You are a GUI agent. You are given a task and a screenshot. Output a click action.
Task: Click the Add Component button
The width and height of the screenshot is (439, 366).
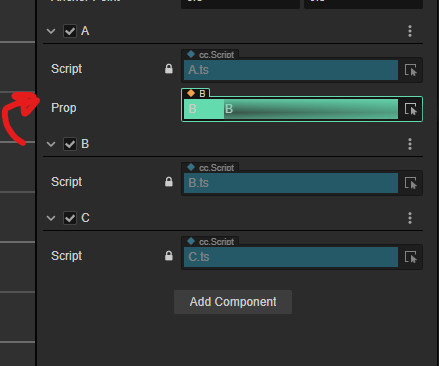click(x=233, y=302)
